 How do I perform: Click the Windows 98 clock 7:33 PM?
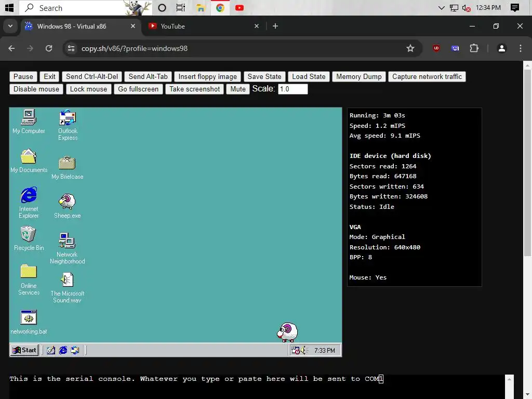click(324, 351)
